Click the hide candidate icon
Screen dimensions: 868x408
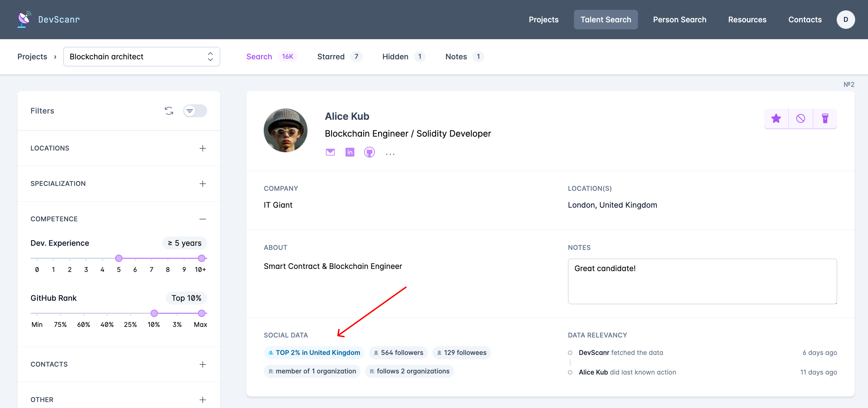801,119
